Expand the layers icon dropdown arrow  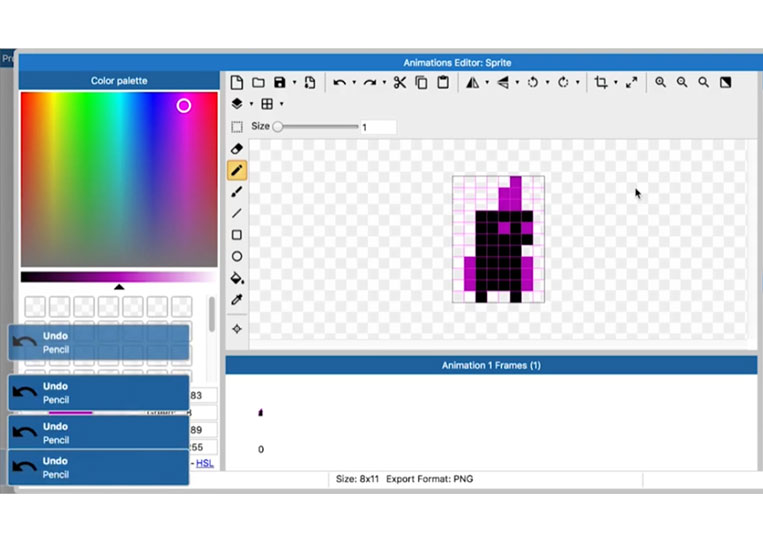(252, 104)
